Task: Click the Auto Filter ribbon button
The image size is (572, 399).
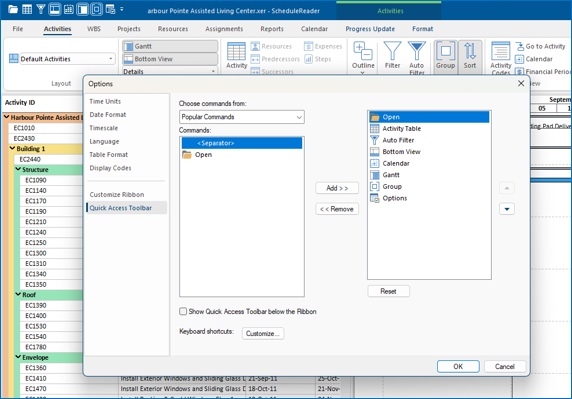Action: [x=417, y=57]
